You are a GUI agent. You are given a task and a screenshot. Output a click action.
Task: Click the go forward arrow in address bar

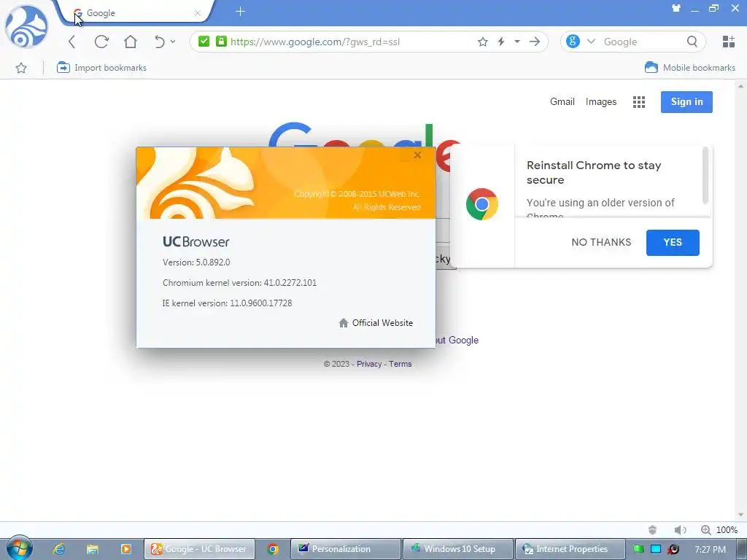[535, 42]
